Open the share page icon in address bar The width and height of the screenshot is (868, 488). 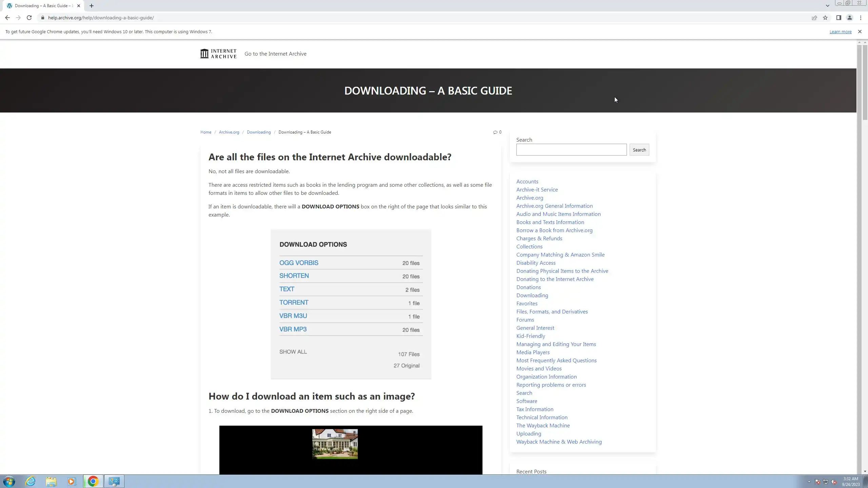tap(814, 18)
